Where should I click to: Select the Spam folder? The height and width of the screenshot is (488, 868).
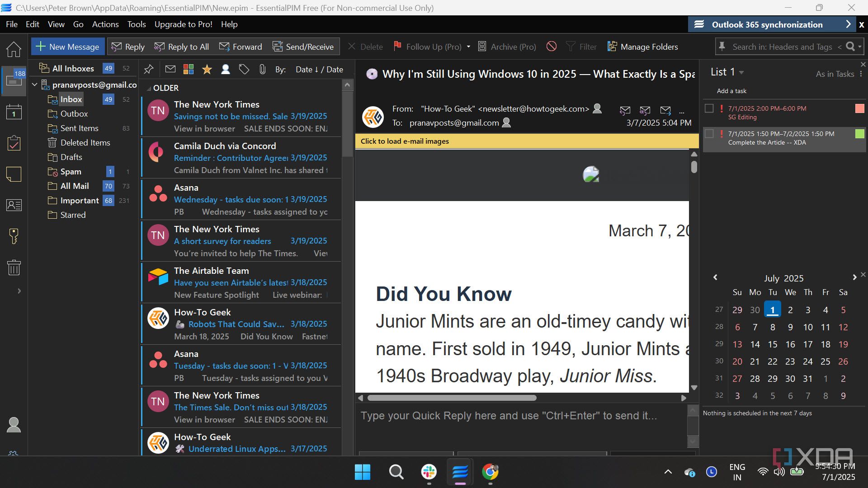71,172
